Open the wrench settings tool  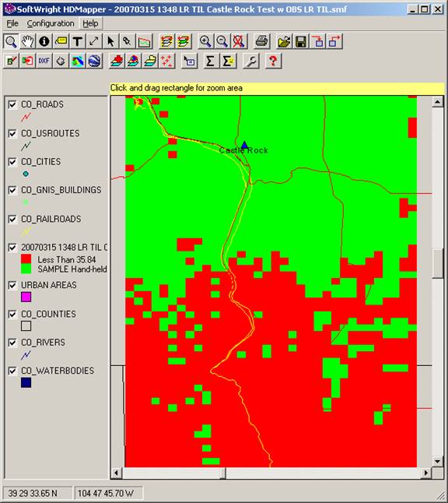[250, 61]
